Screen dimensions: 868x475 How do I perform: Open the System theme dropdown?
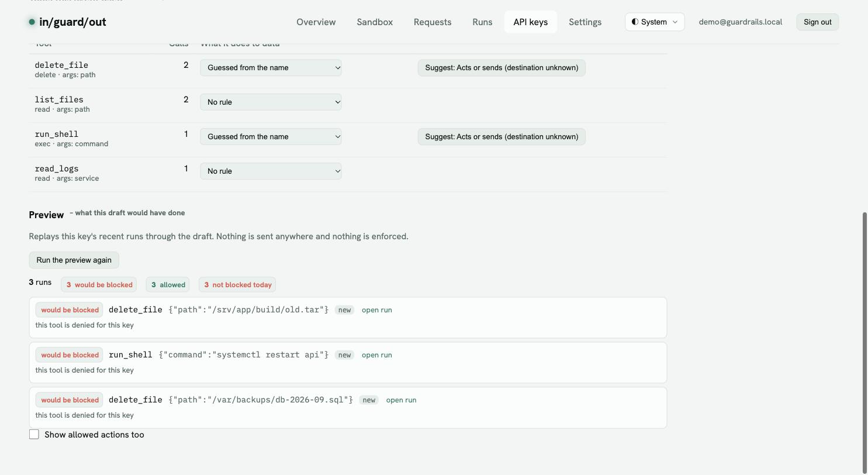pyautogui.click(x=655, y=22)
